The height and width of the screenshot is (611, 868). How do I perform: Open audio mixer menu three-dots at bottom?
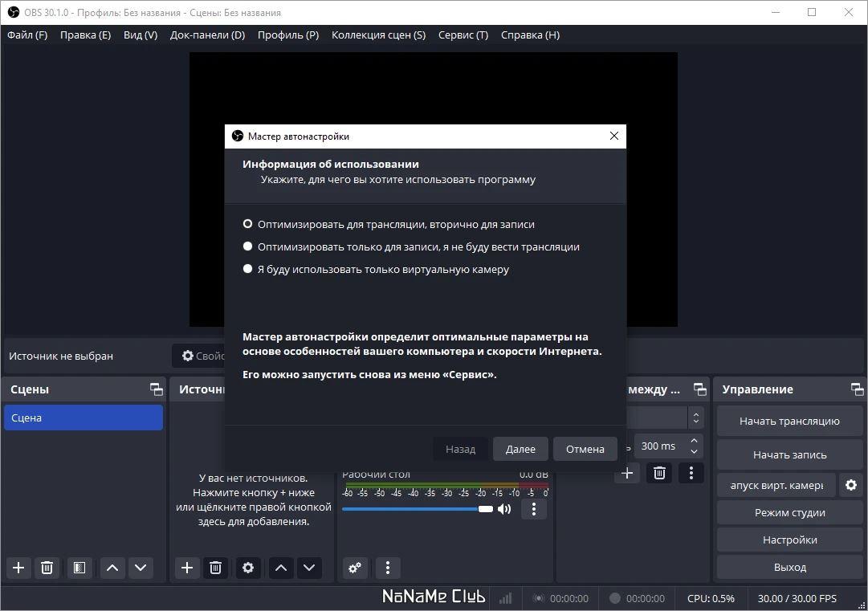(388, 568)
